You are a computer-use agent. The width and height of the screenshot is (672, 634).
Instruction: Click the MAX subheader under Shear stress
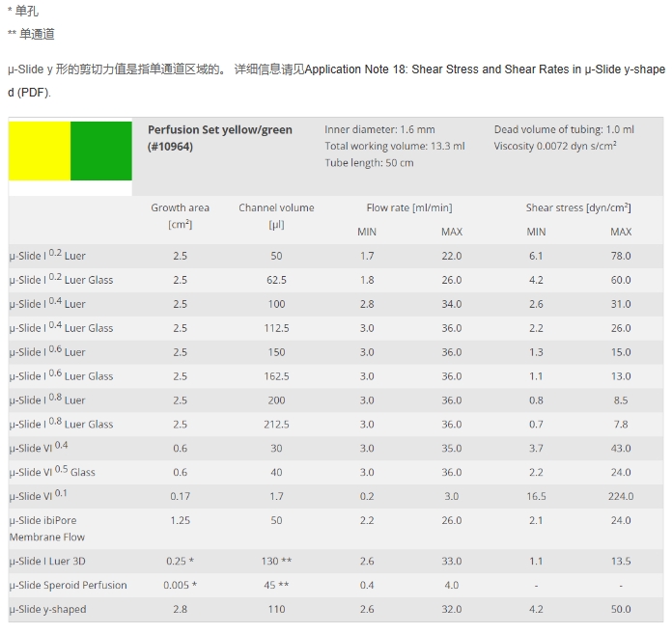pos(621,232)
